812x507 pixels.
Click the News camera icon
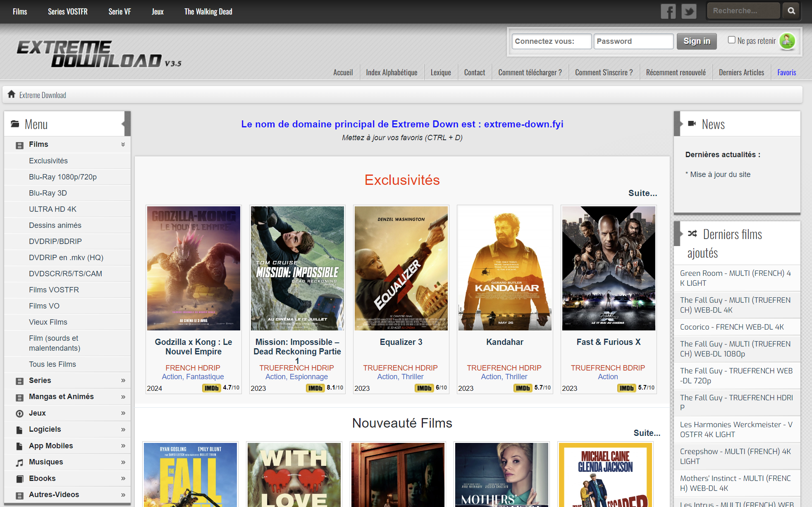tap(692, 123)
